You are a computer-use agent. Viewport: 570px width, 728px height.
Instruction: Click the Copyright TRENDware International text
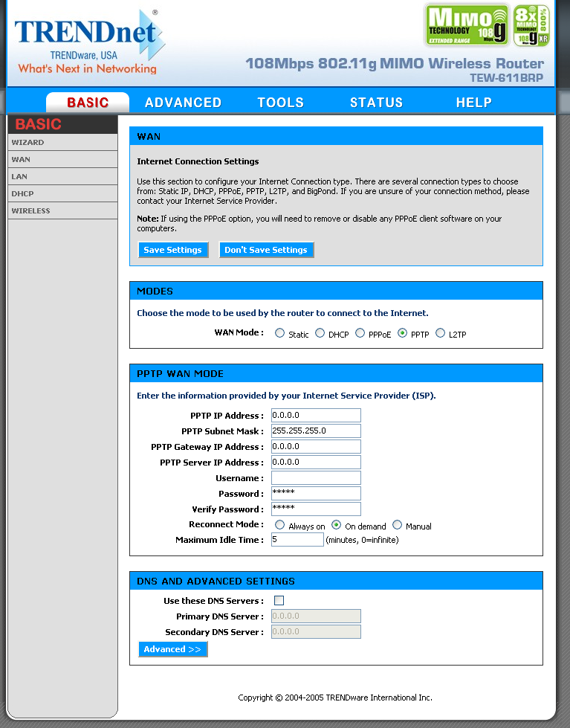pyautogui.click(x=335, y=698)
